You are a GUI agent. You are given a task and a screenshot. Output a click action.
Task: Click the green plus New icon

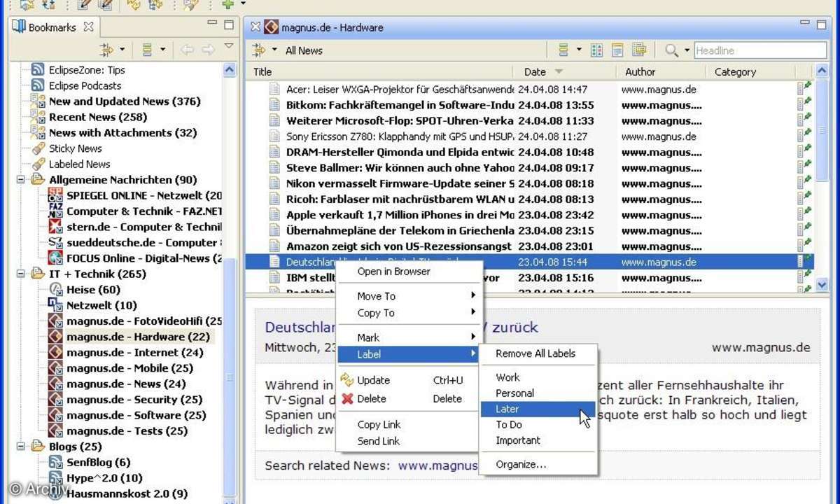(228, 4)
